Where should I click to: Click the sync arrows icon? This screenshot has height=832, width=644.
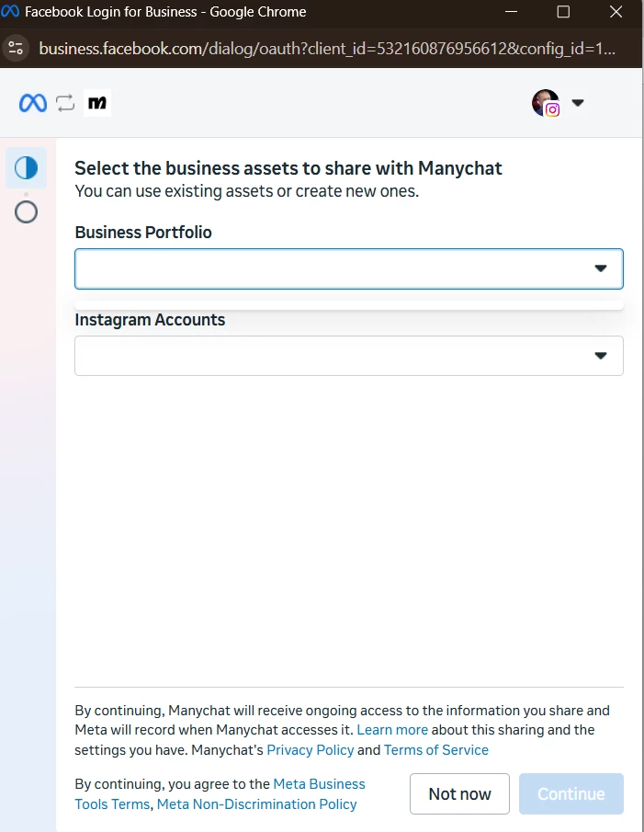(x=65, y=103)
